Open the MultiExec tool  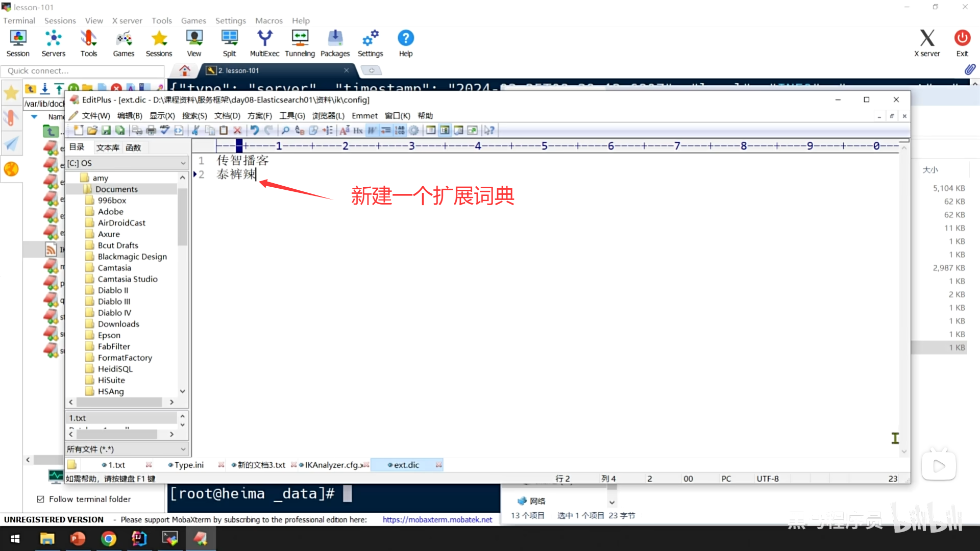click(x=264, y=43)
